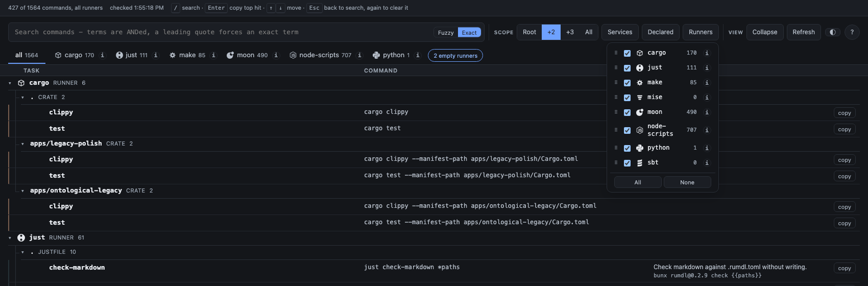
Task: Uncheck the mise runner checkbox
Action: click(627, 98)
